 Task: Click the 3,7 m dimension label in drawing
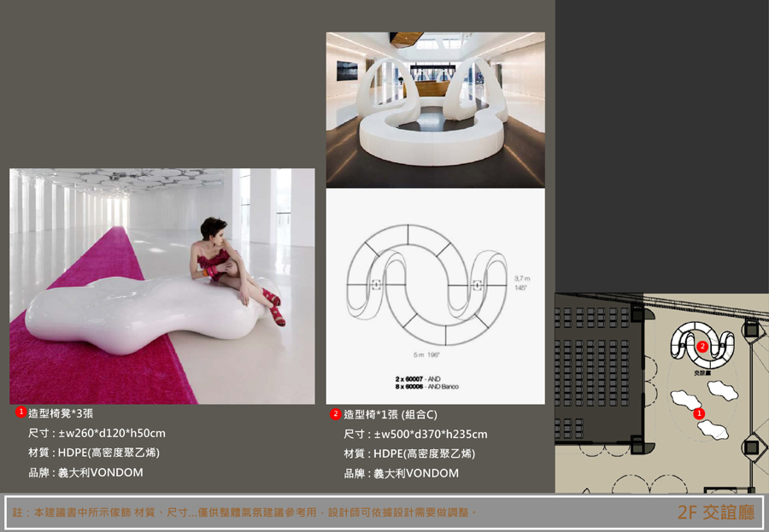point(522,278)
